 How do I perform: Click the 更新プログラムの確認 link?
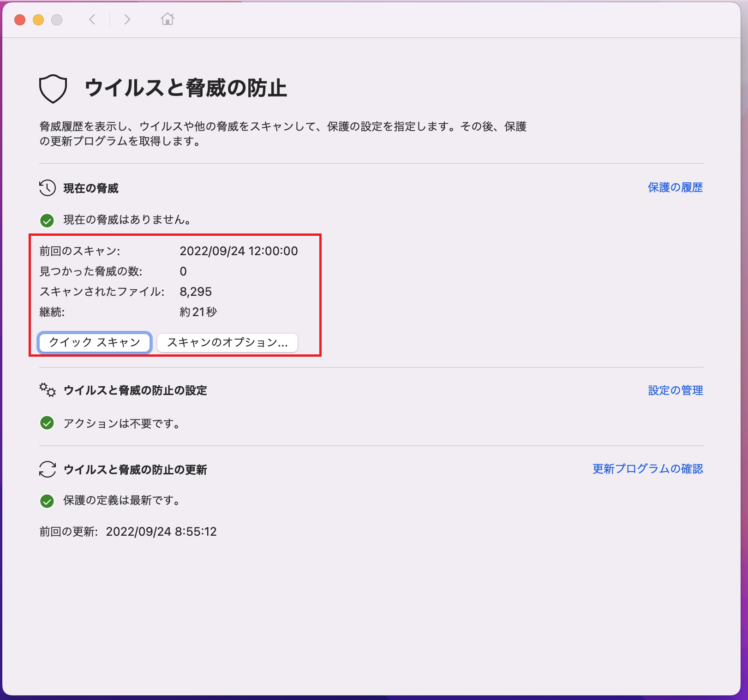(x=648, y=469)
